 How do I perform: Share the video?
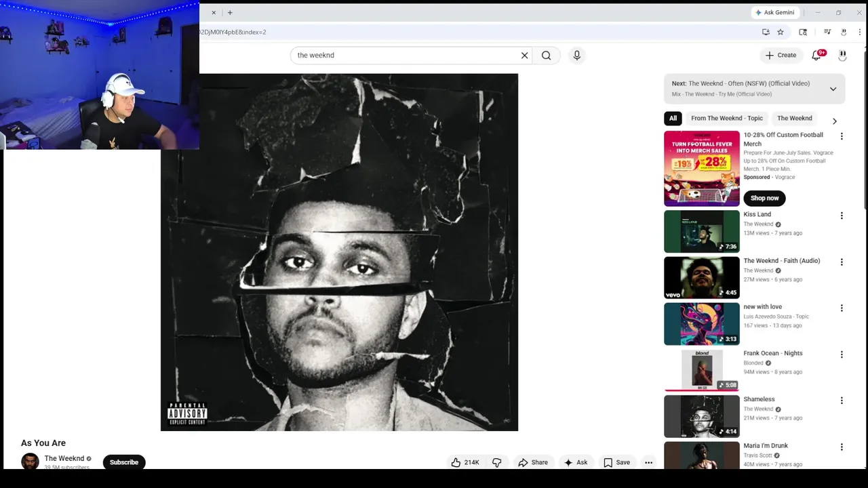click(x=533, y=462)
